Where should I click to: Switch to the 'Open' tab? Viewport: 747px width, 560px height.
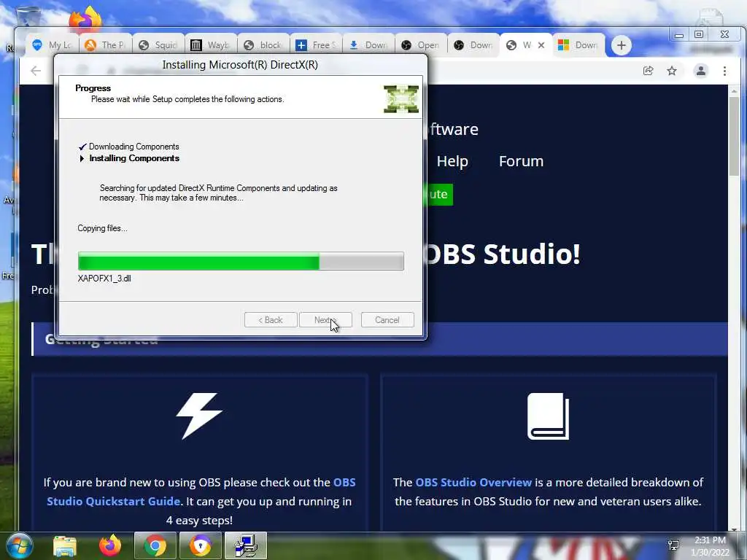point(421,45)
